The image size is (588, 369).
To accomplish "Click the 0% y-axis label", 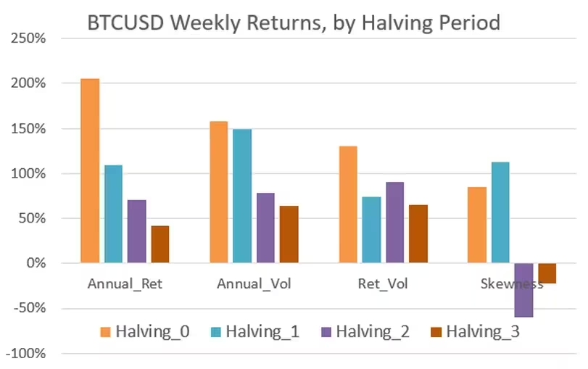I will click(35, 263).
